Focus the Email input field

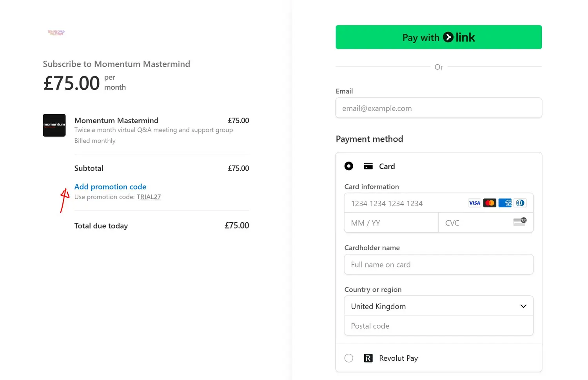click(439, 108)
